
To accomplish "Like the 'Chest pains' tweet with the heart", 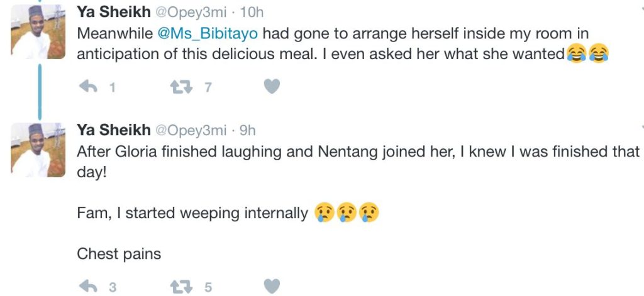I will (271, 287).
